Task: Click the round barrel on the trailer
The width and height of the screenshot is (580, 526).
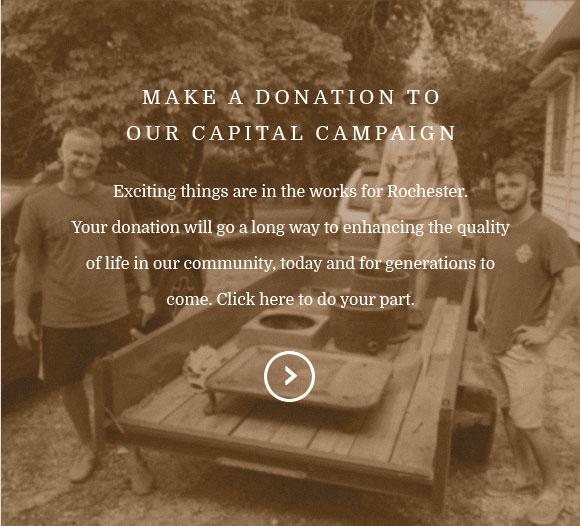Action: [370, 322]
